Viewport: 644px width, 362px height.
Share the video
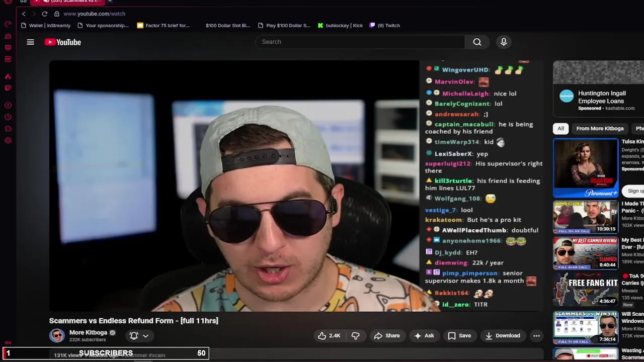click(387, 336)
